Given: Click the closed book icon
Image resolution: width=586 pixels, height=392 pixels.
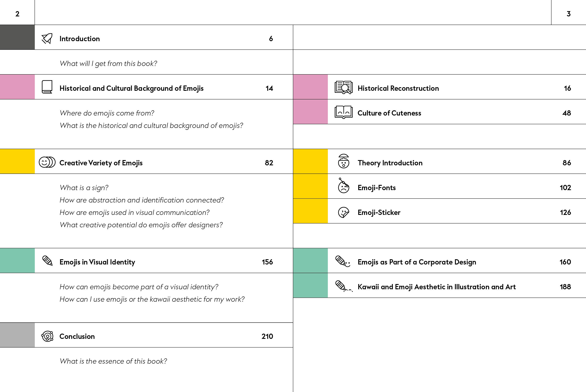Looking at the screenshot, I should coord(47,87).
